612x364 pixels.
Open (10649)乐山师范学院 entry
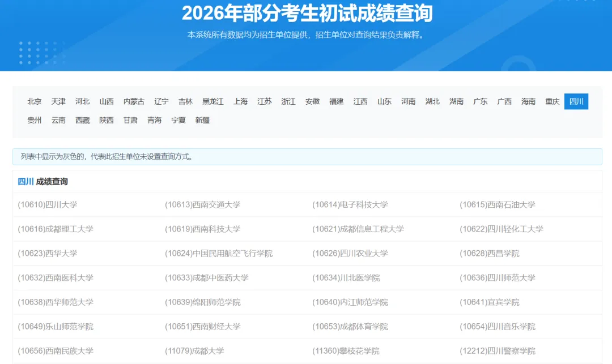tap(56, 326)
